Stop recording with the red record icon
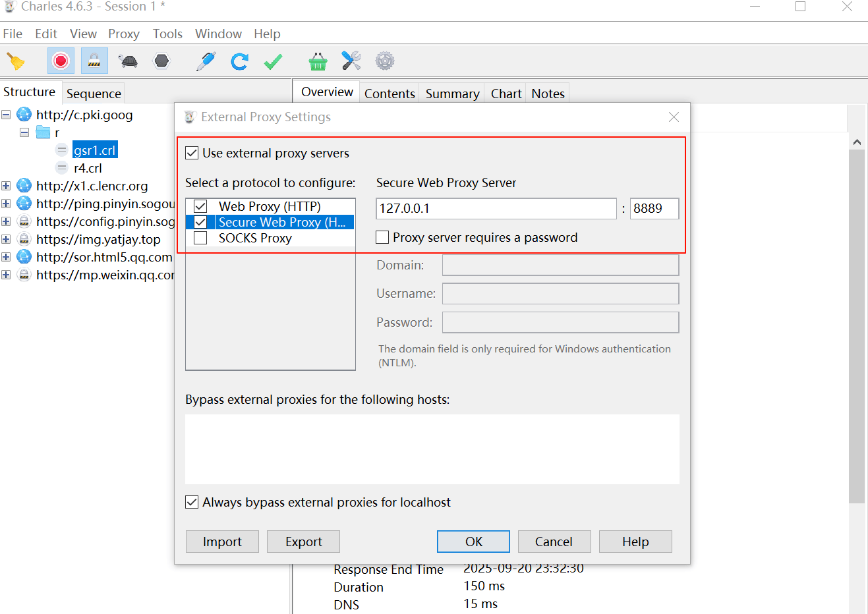This screenshot has height=614, width=868. pyautogui.click(x=61, y=61)
